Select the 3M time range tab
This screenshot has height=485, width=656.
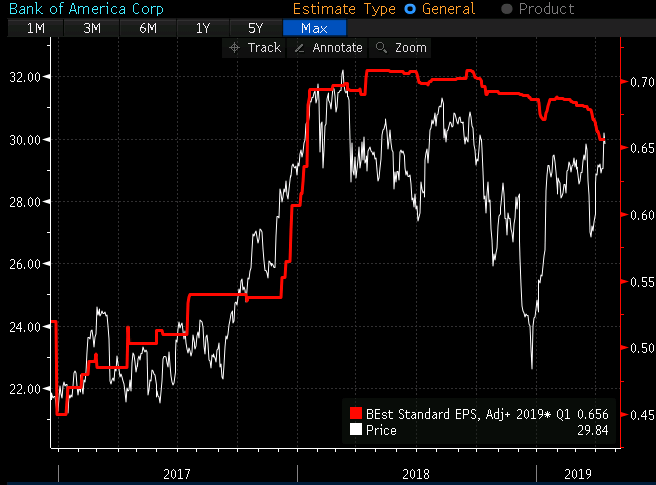point(92,28)
